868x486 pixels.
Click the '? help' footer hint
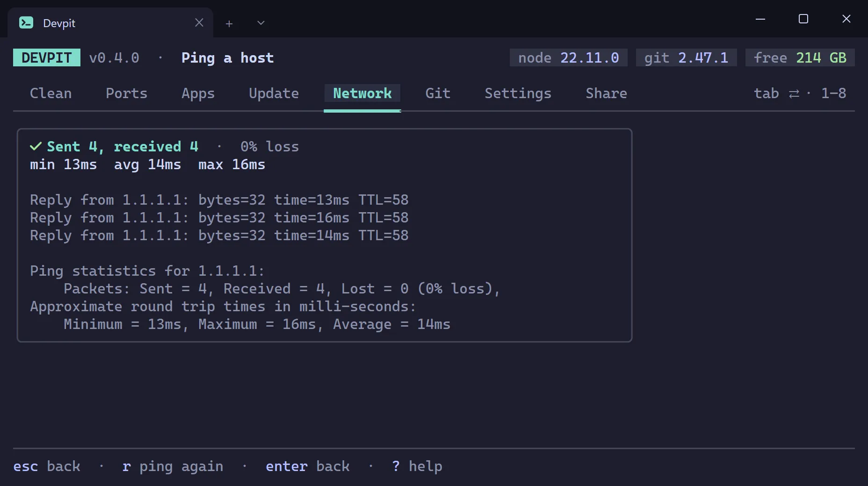(417, 466)
